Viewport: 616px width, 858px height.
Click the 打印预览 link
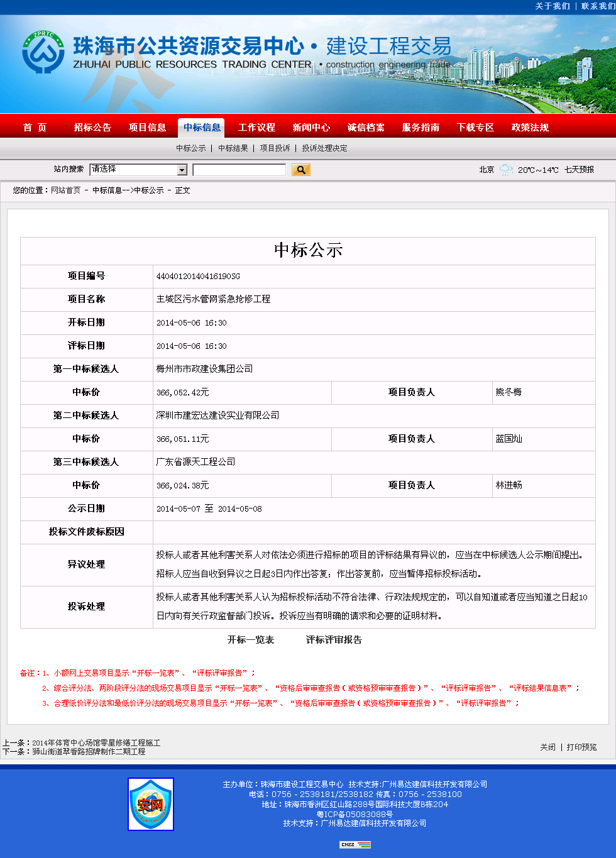[581, 747]
